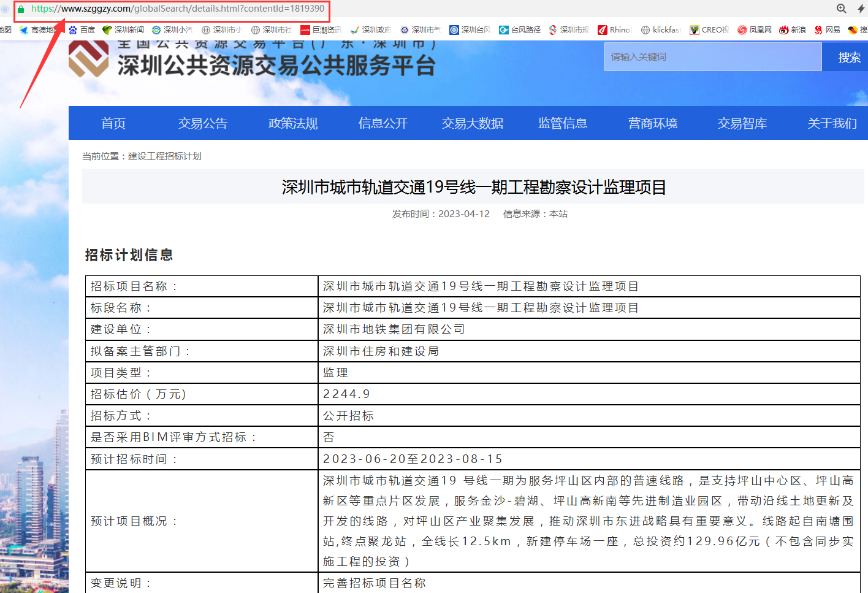Select 政策法规 navigation item
The height and width of the screenshot is (593, 868).
pyautogui.click(x=293, y=123)
